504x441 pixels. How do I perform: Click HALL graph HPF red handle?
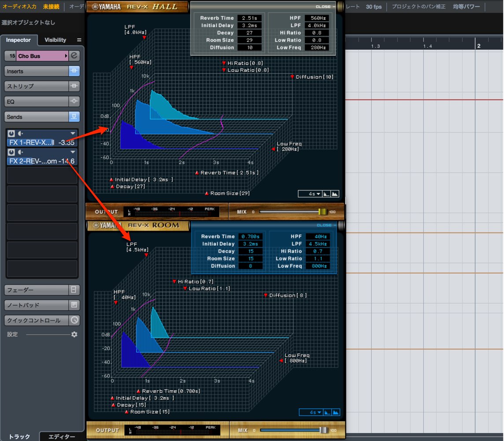click(131, 67)
